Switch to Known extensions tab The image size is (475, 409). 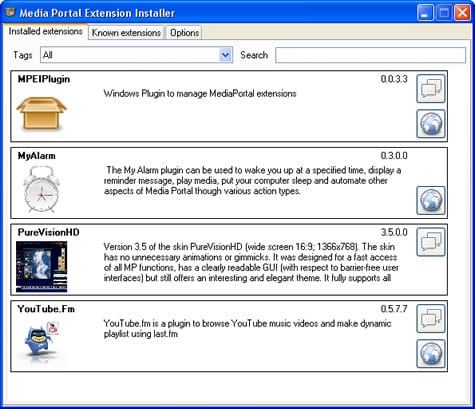click(x=126, y=33)
